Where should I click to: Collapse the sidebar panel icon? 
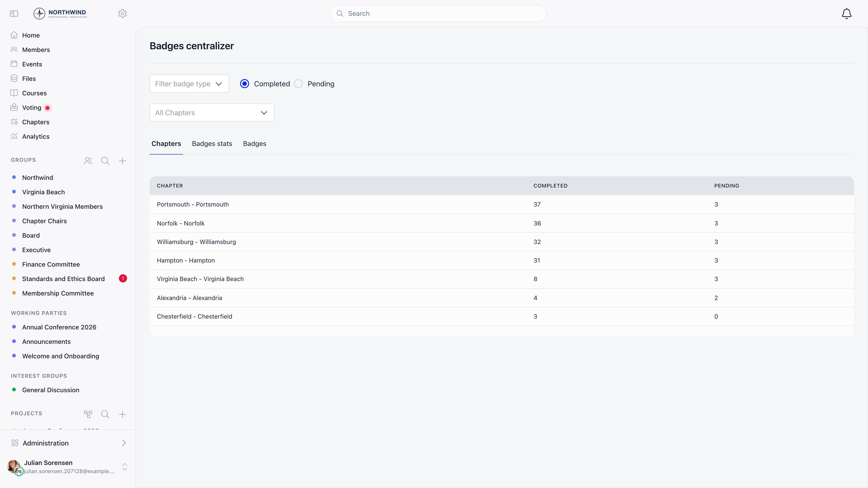point(14,14)
